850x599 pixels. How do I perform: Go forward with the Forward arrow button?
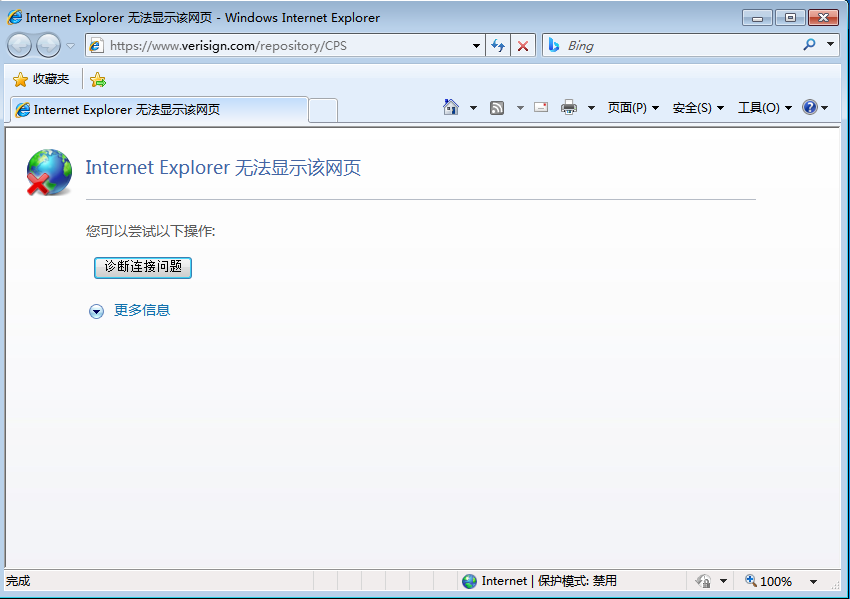48,46
